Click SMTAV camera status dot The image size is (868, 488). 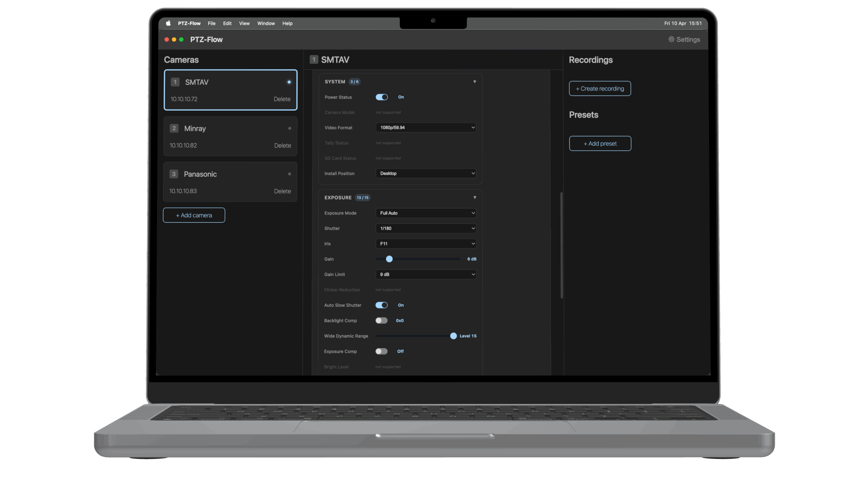click(x=289, y=82)
